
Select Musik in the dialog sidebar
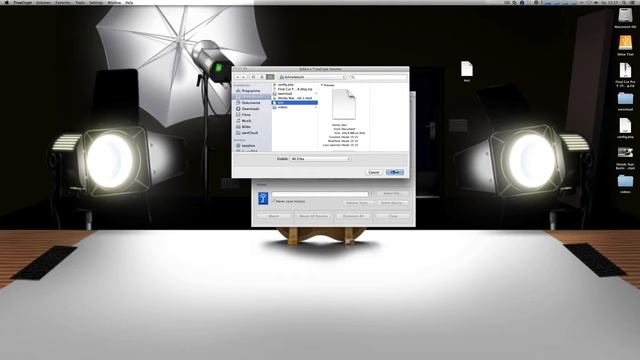pyautogui.click(x=247, y=121)
